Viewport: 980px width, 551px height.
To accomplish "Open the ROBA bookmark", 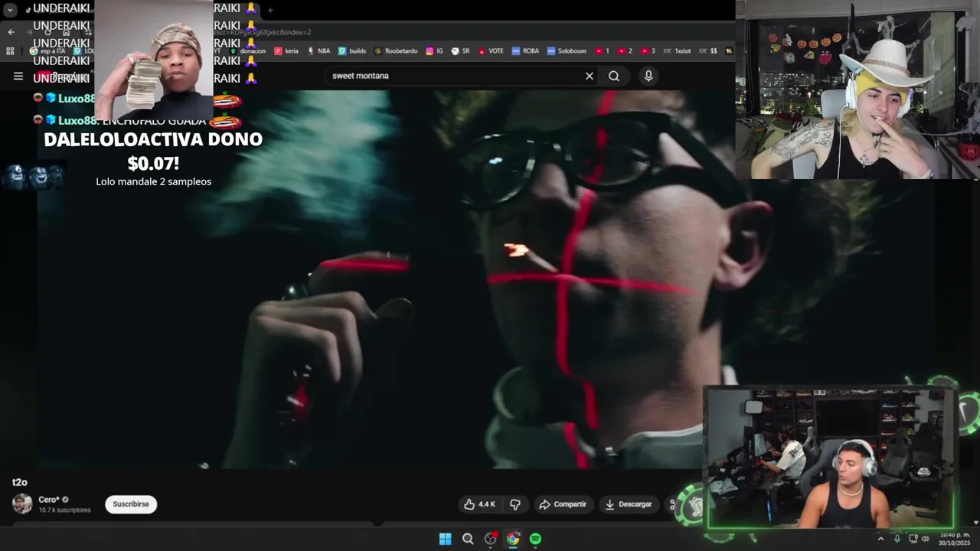I will [x=525, y=51].
